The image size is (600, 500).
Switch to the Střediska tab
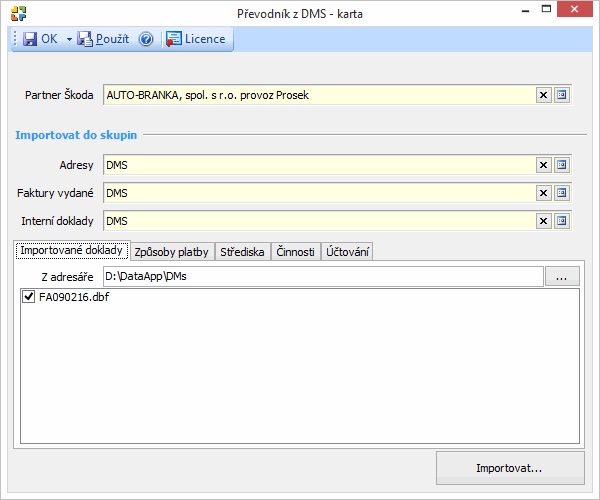(x=242, y=252)
